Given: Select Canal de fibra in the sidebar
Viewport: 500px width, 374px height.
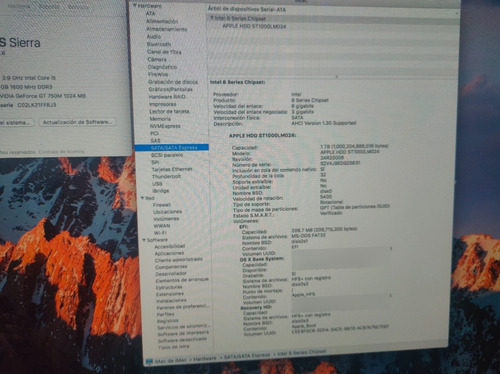Looking at the screenshot, I should click(x=164, y=52).
